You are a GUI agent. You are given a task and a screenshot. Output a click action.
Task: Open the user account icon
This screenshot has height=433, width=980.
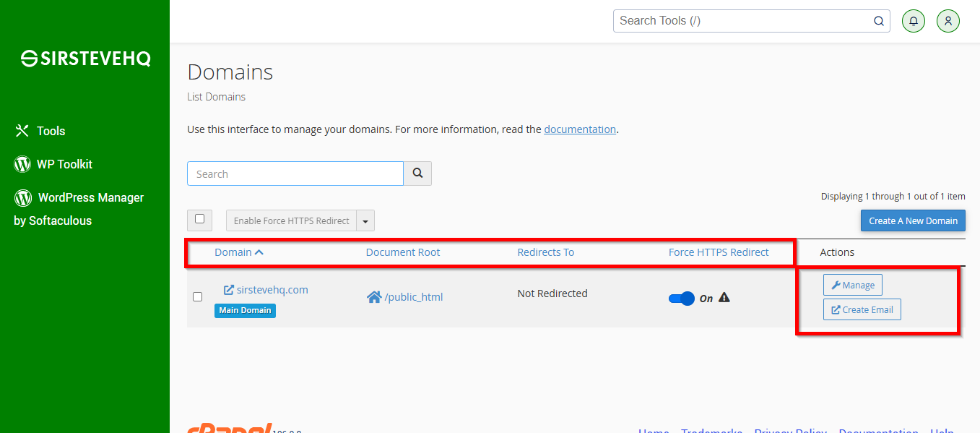click(x=948, y=21)
